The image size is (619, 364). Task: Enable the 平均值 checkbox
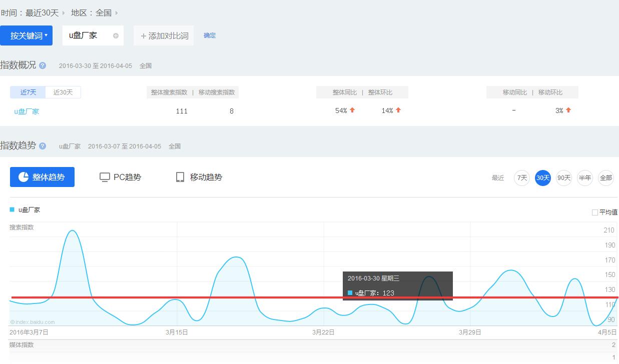(x=595, y=212)
